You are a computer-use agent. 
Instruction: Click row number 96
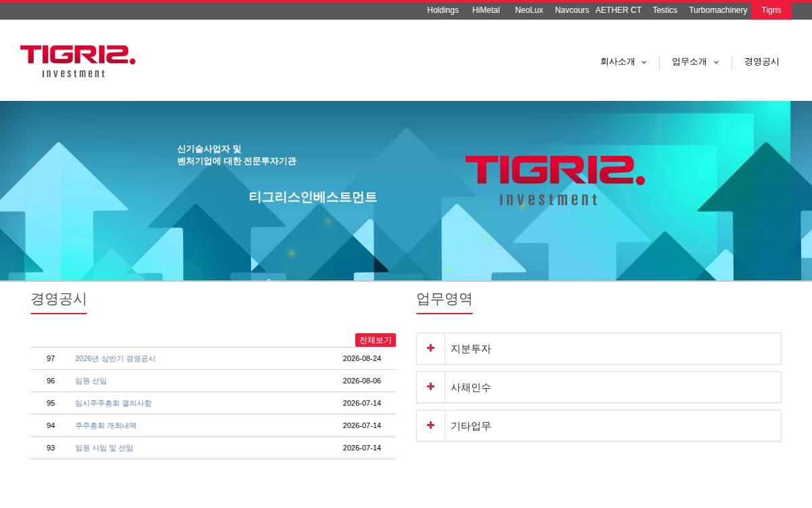[x=51, y=381]
